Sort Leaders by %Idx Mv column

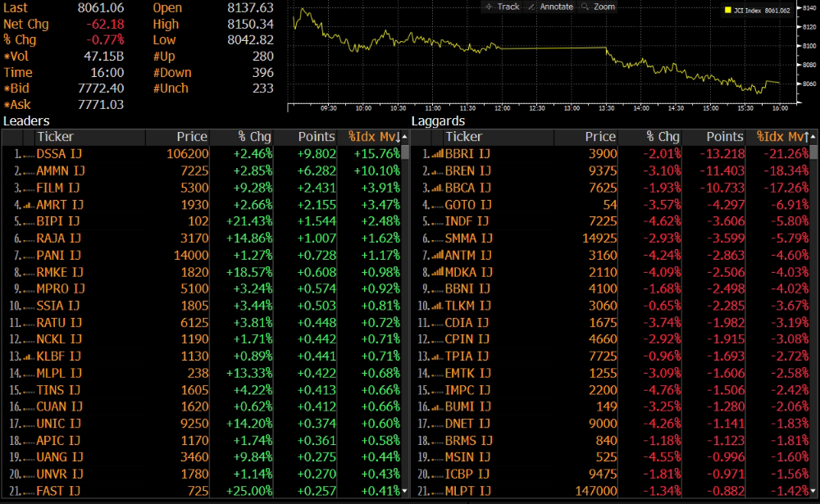[x=374, y=137]
